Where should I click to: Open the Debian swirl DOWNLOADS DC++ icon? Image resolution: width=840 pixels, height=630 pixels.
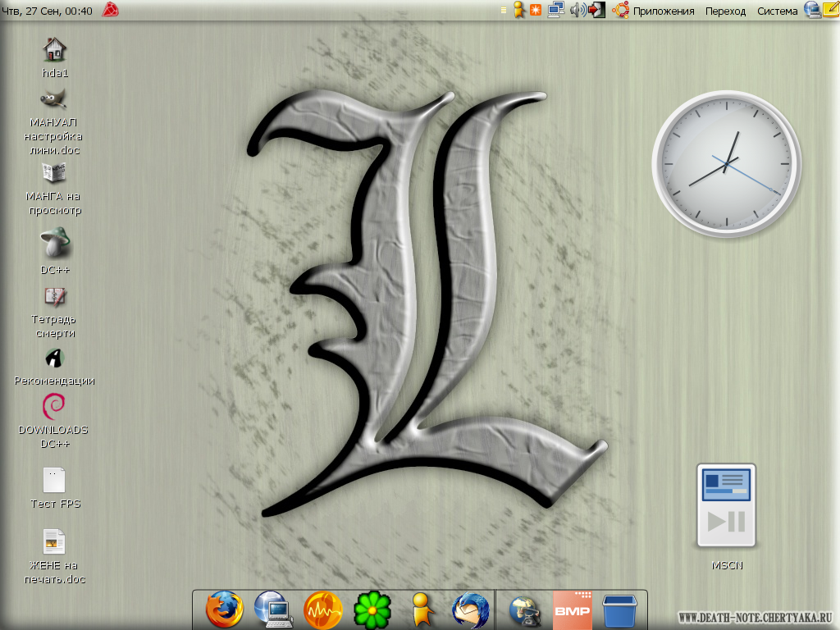(x=53, y=406)
